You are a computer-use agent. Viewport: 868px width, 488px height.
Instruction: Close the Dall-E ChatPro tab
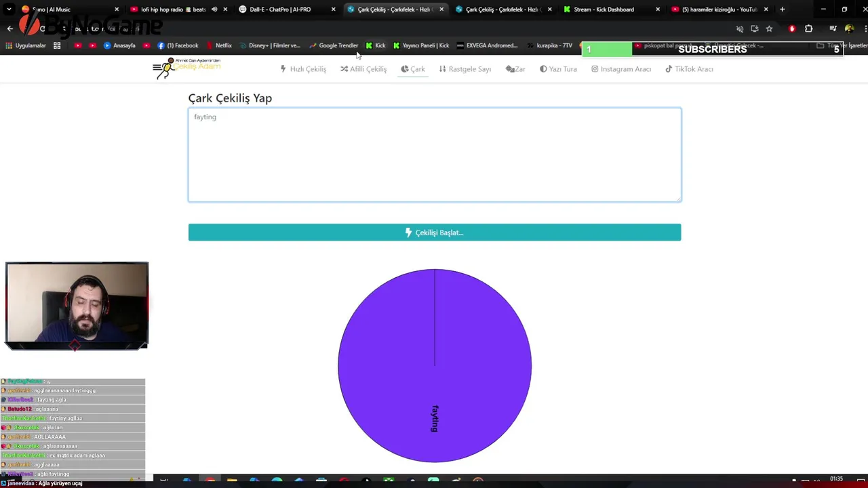point(333,9)
